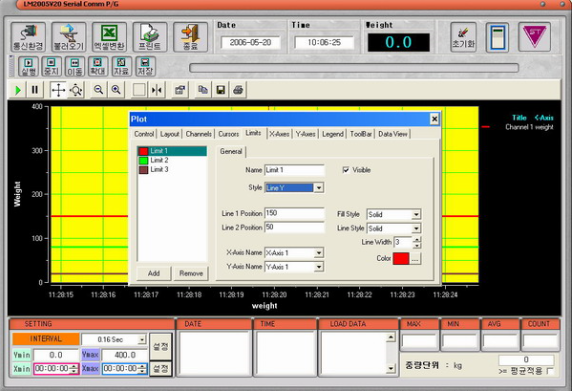
Task: Select the scroll axes crosshair tool
Action: click(x=58, y=90)
